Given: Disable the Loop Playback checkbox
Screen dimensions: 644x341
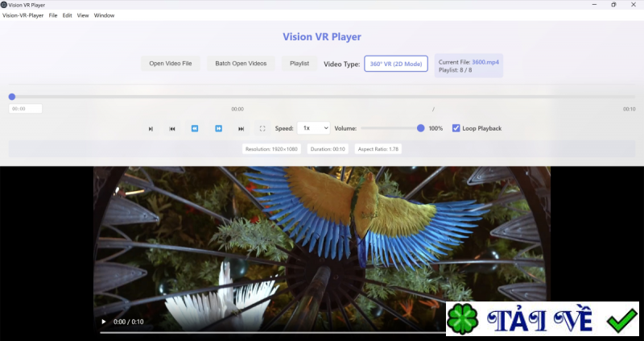Looking at the screenshot, I should 456,128.
